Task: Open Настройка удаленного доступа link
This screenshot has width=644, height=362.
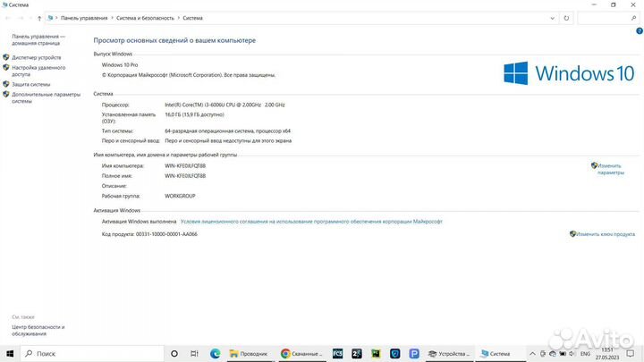Action: [x=38, y=71]
